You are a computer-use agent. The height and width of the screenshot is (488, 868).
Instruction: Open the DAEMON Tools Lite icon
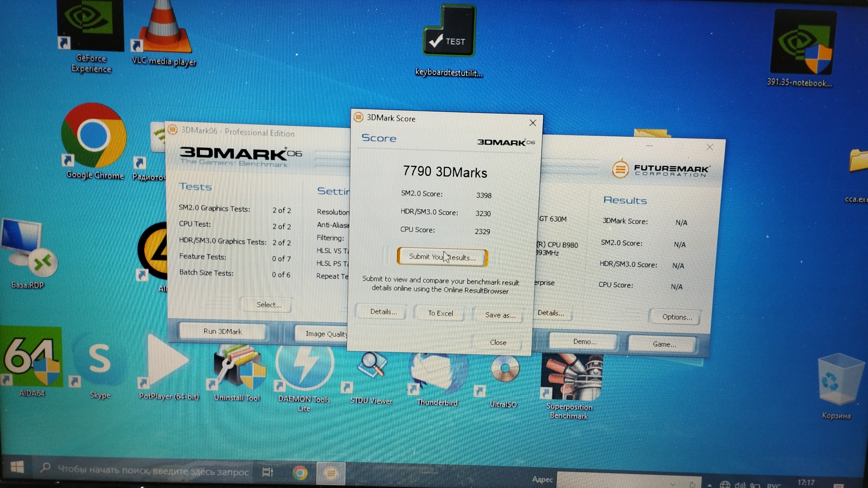coord(304,366)
